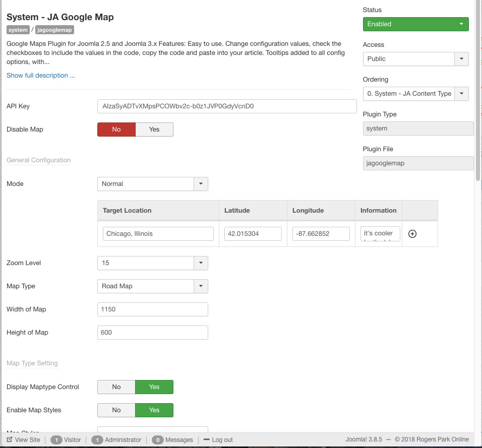
Task: Select the Map Type Setting section heading
Action: (x=32, y=363)
